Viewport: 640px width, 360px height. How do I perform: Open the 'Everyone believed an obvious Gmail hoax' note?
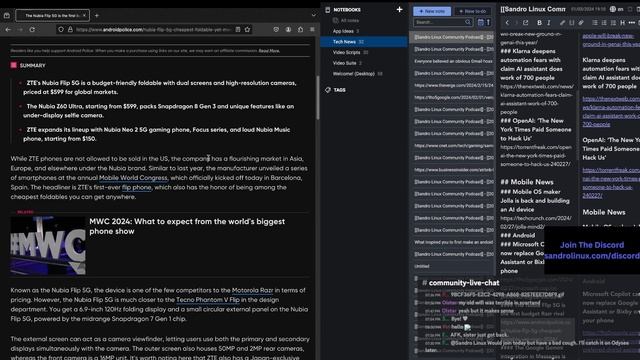coord(453,61)
